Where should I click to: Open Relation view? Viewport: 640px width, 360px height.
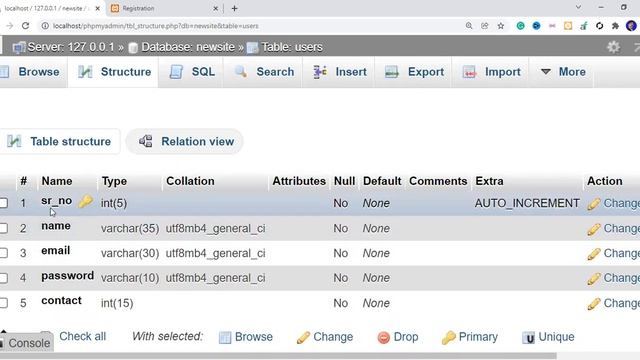click(x=185, y=142)
